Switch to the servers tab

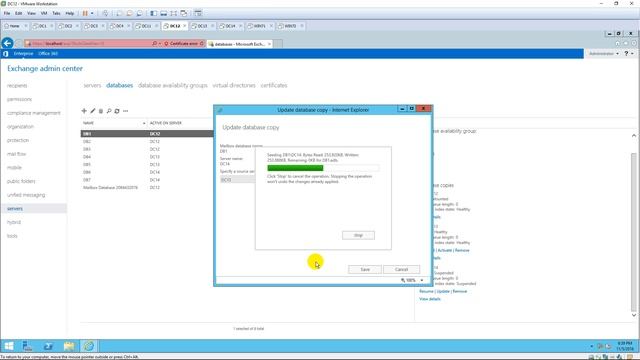click(x=92, y=85)
